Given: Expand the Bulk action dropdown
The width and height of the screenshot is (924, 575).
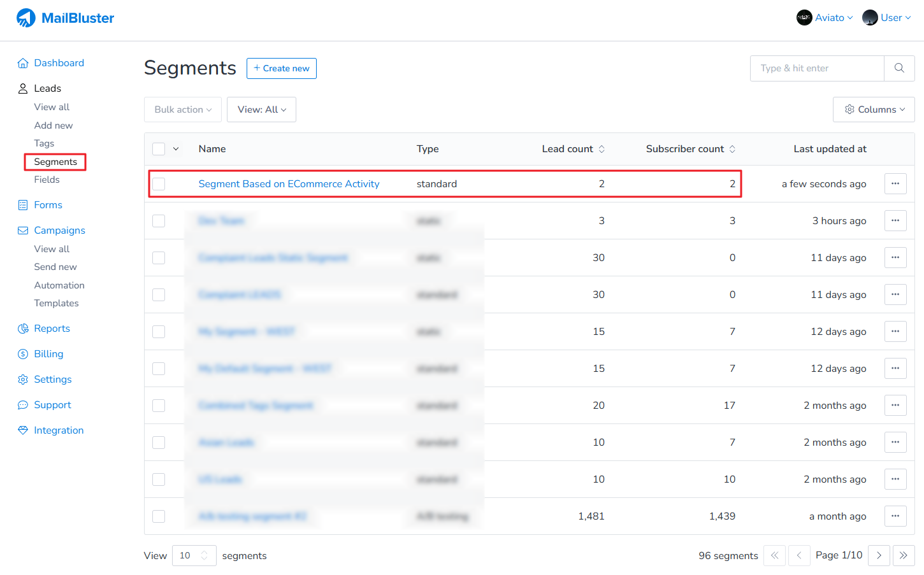Looking at the screenshot, I should 183,110.
